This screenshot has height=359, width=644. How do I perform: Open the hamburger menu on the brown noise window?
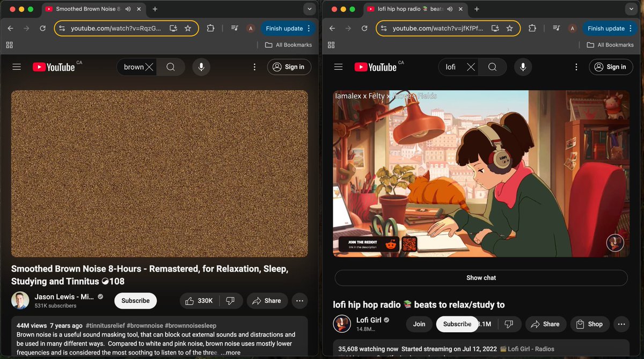click(17, 67)
